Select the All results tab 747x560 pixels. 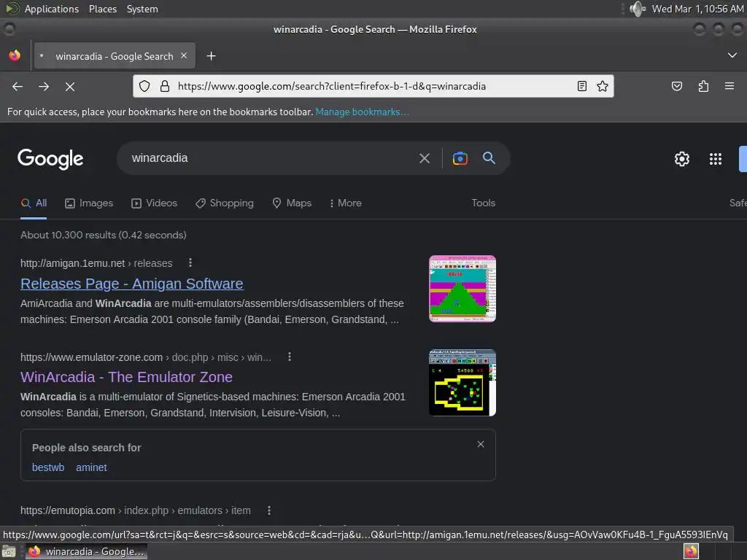pyautogui.click(x=34, y=203)
